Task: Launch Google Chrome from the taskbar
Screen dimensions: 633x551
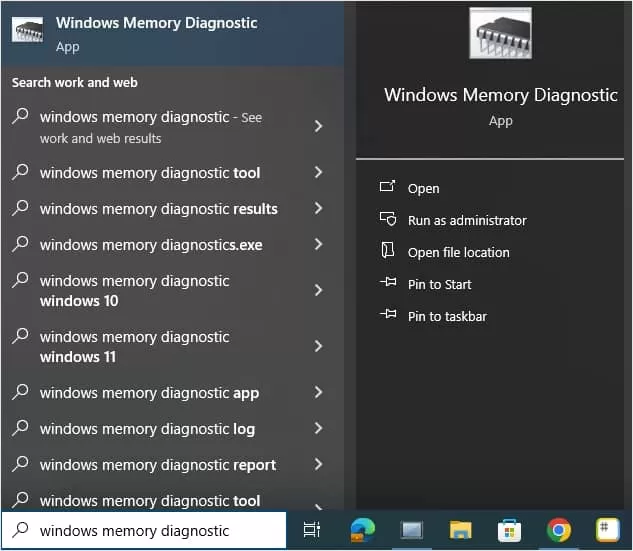Action: pos(559,530)
